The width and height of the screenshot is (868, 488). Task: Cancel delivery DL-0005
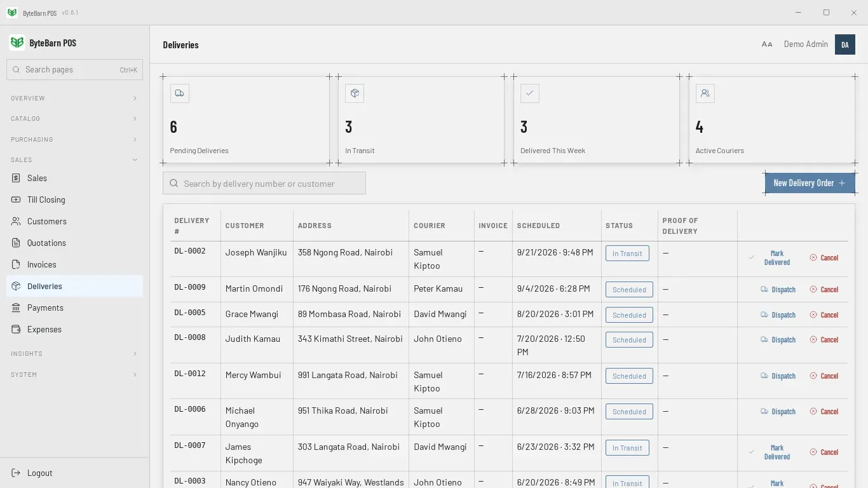point(824,315)
